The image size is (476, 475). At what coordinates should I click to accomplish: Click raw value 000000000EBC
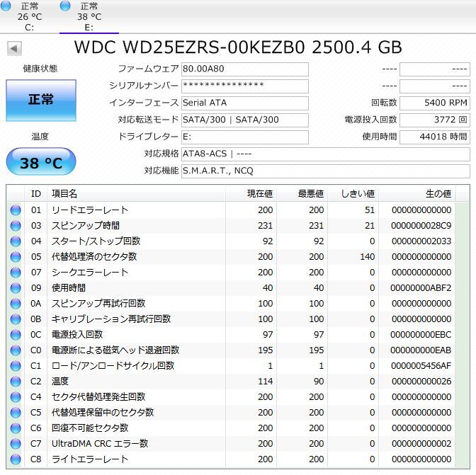pyautogui.click(x=421, y=335)
